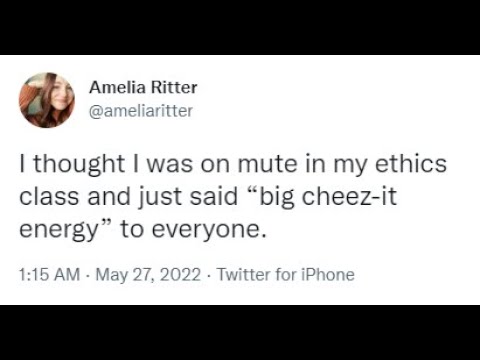Click the word "said" in the tweet
The image size is (480, 360).
(213, 197)
